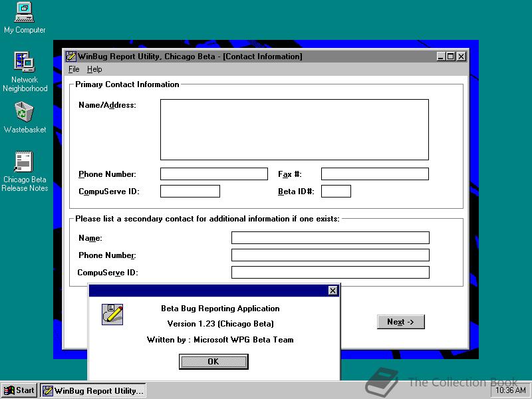Close the WinBug Report Utility window
The image size is (532, 399).
tap(461, 57)
